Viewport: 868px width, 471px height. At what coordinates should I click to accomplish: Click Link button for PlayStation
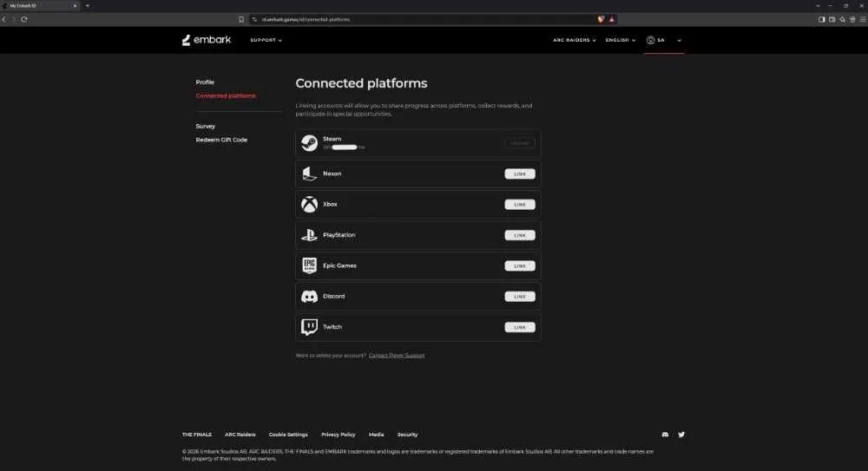(x=520, y=235)
